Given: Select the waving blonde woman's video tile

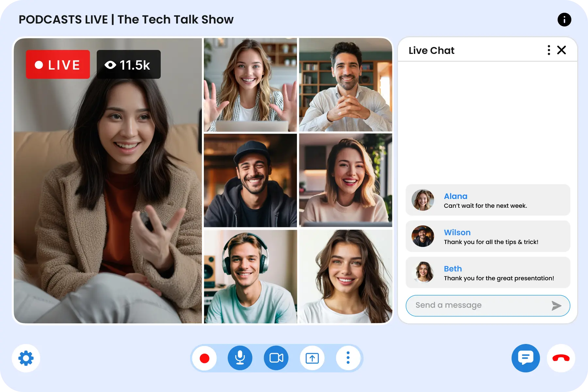Looking at the screenshot, I should point(250,85).
